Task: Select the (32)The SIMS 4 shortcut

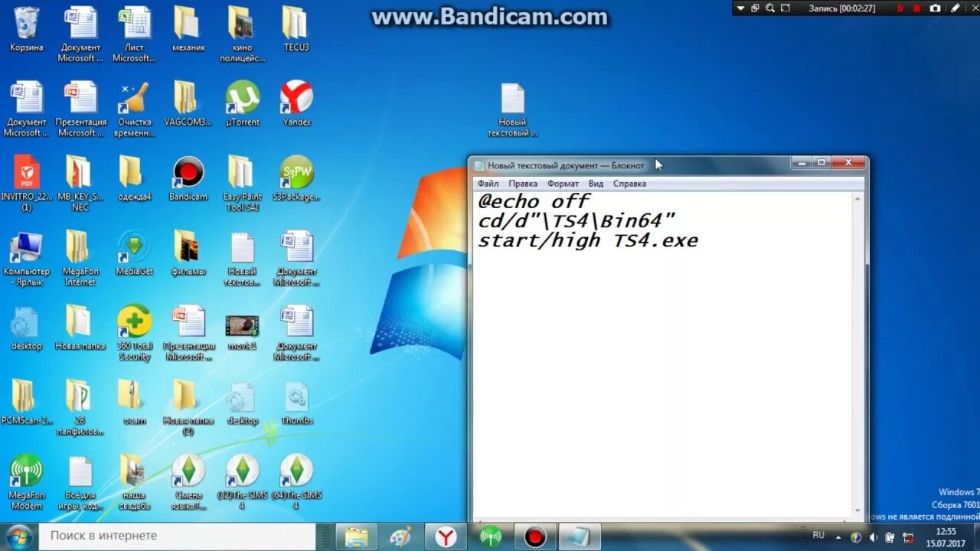Action: point(242,483)
